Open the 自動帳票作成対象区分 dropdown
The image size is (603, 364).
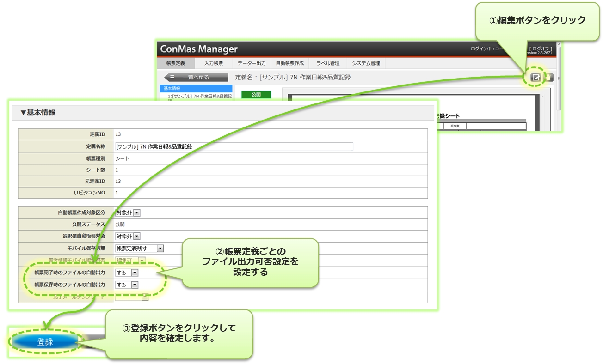pos(128,212)
